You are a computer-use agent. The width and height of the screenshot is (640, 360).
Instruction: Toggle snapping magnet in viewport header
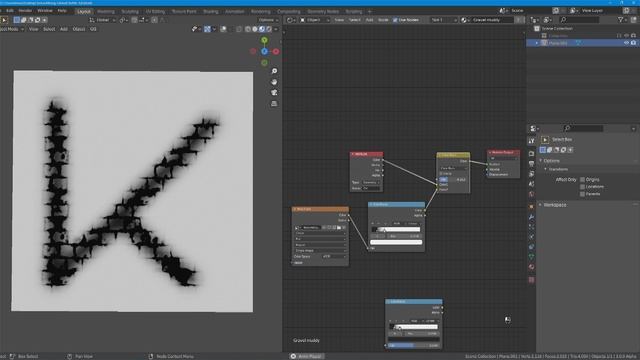pyautogui.click(x=134, y=20)
